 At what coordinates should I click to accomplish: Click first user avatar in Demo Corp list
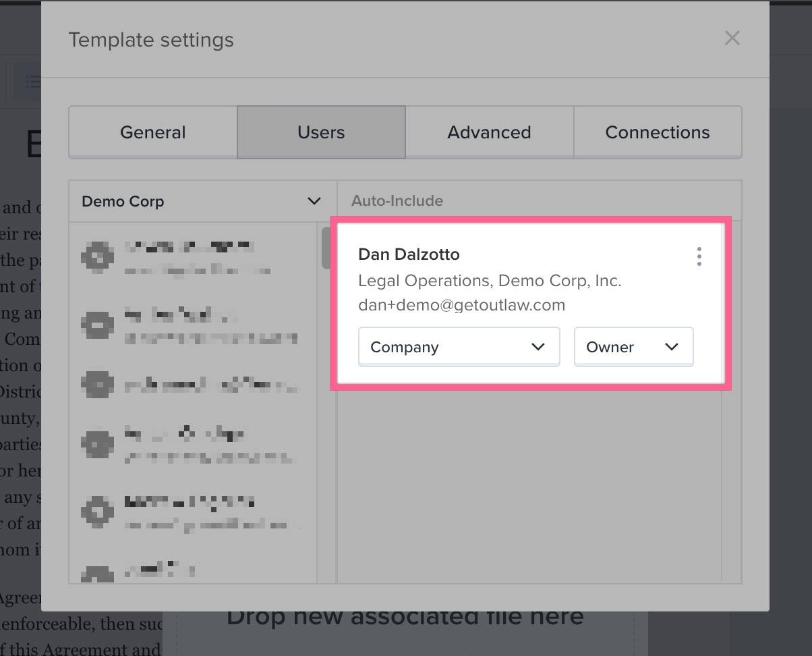98,257
